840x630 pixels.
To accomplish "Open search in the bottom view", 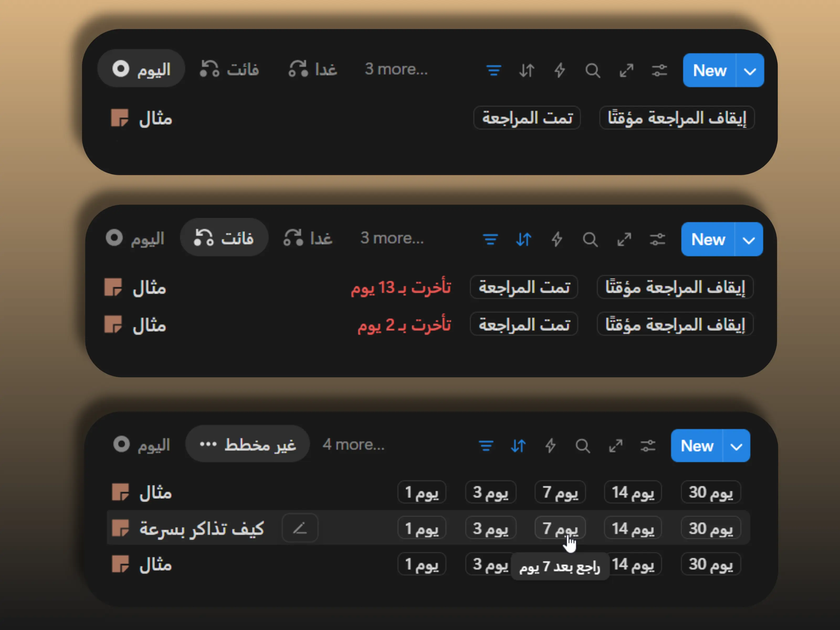I will (582, 445).
